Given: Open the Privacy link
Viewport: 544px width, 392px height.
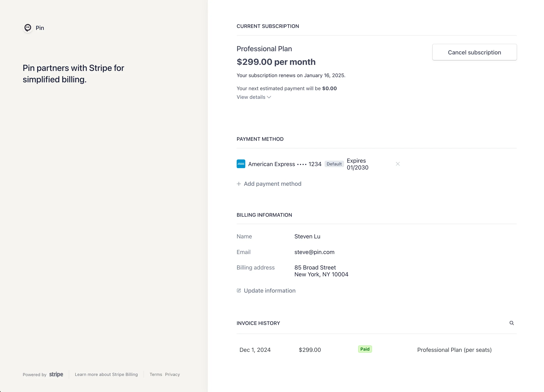Looking at the screenshot, I should pos(172,374).
